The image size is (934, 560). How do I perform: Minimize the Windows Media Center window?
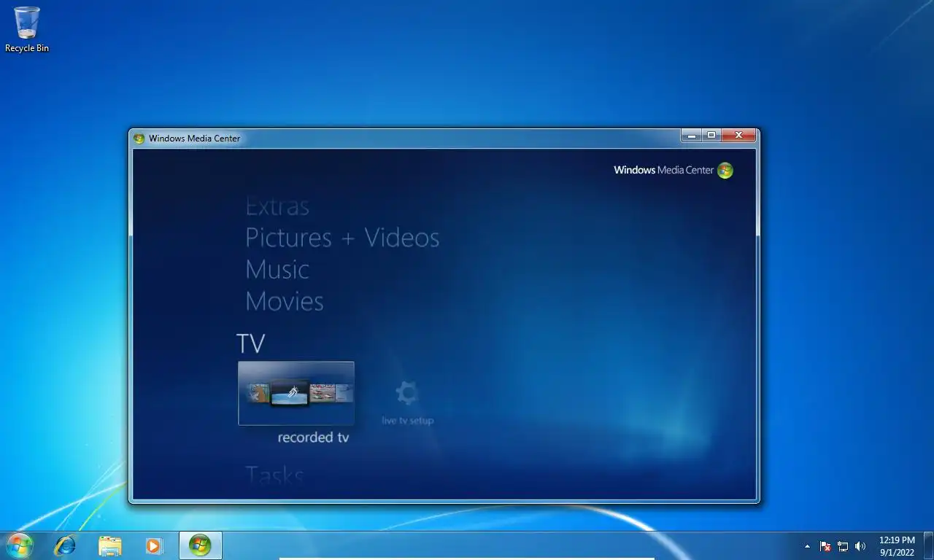691,136
